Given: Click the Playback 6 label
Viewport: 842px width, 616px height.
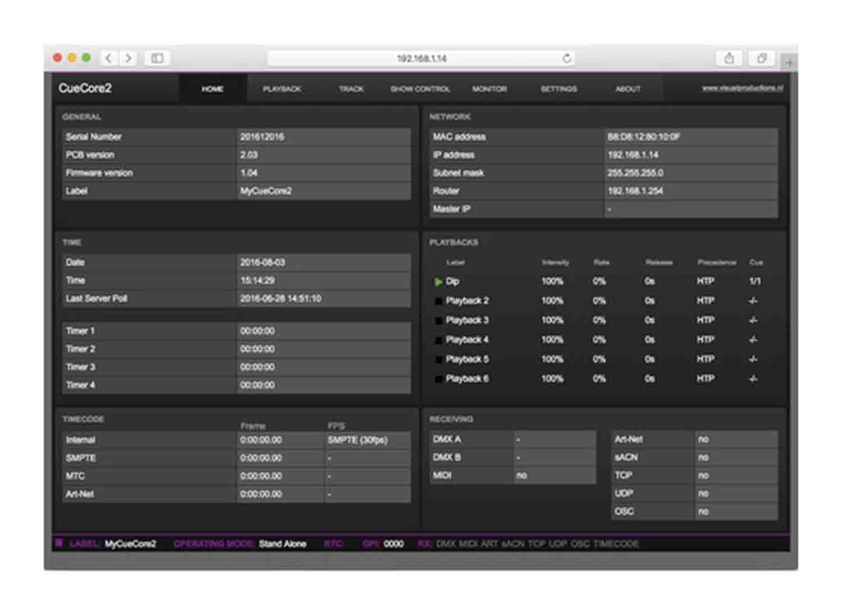Looking at the screenshot, I should coord(467,379).
